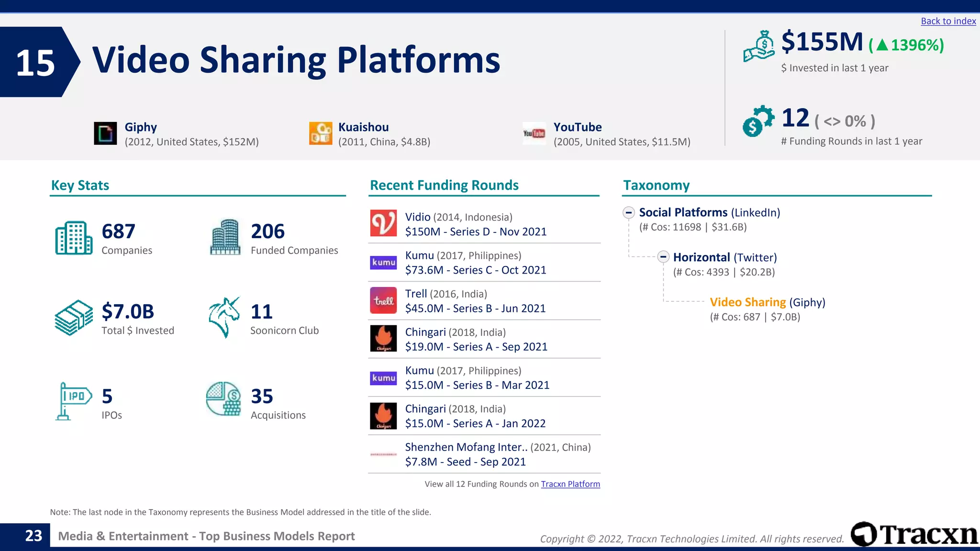This screenshot has height=551, width=980.
Task: Click the Tracxn logo in footer
Action: tap(914, 534)
